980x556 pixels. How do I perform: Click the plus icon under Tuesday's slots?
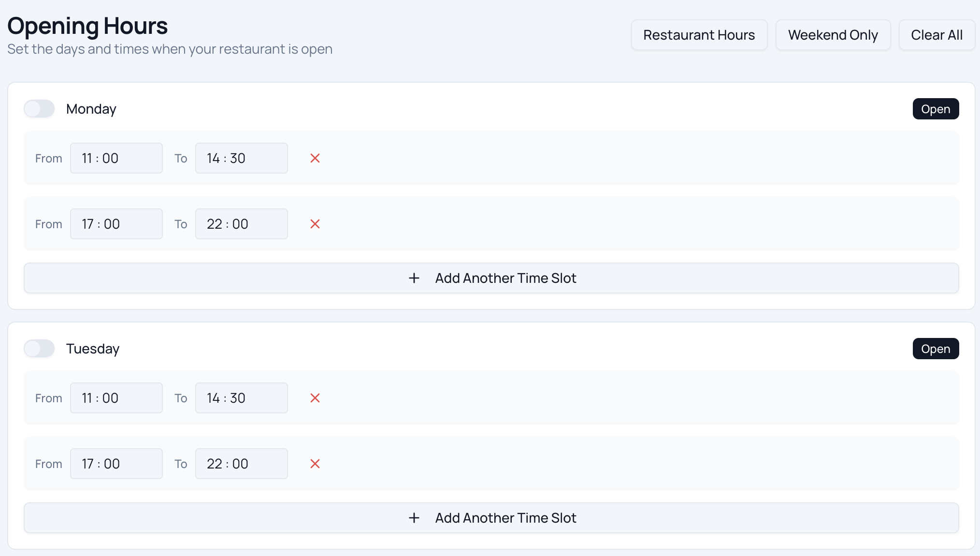pyautogui.click(x=414, y=518)
